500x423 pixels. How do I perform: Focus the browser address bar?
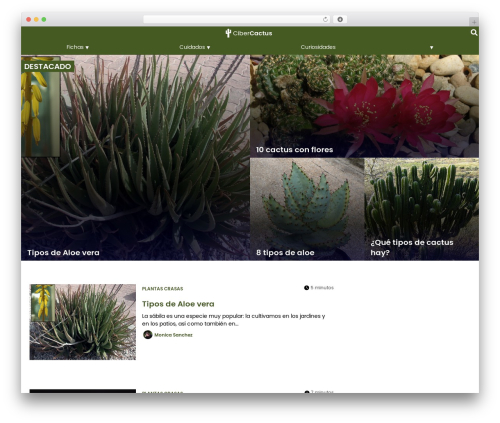tap(237, 19)
